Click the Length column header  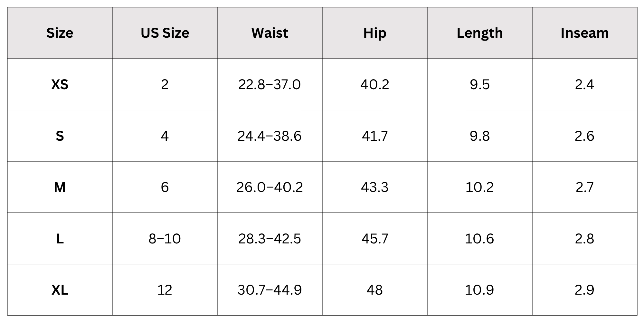(x=480, y=33)
